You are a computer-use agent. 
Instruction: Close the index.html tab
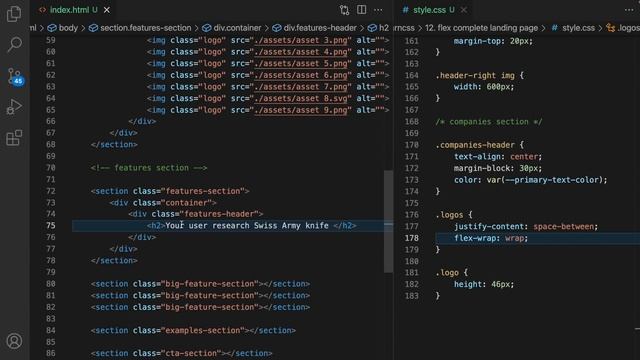pos(107,10)
